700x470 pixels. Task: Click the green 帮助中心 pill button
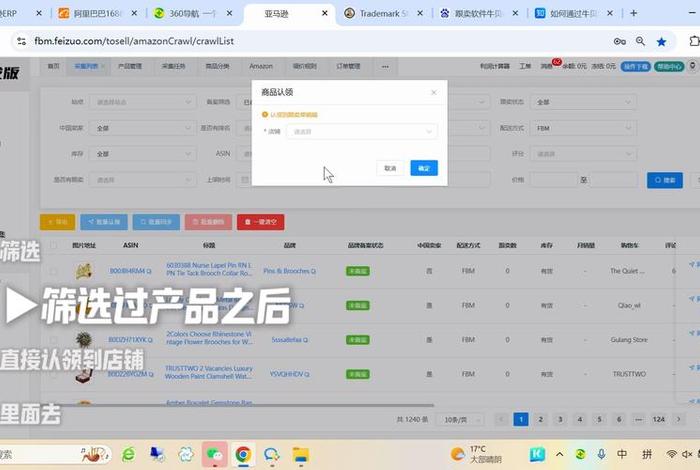669,66
